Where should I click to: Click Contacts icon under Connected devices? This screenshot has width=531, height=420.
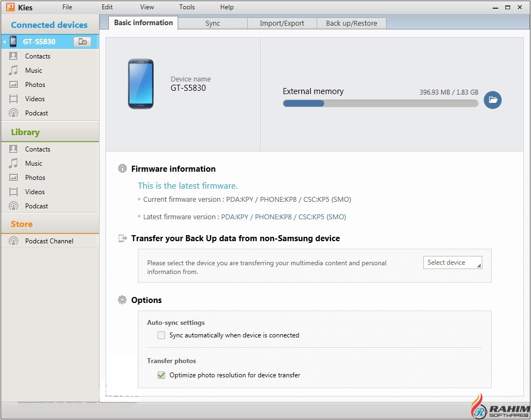point(14,56)
